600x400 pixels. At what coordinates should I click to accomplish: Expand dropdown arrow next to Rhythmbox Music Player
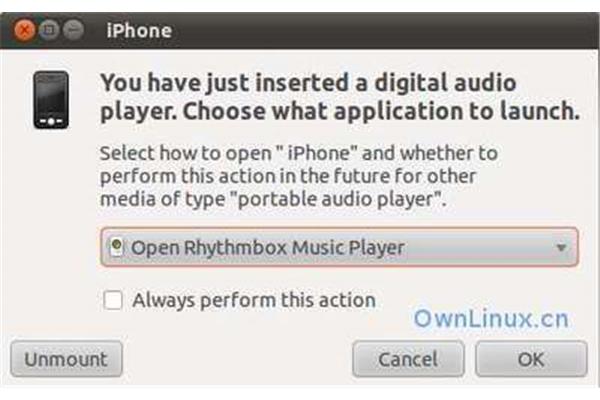561,248
